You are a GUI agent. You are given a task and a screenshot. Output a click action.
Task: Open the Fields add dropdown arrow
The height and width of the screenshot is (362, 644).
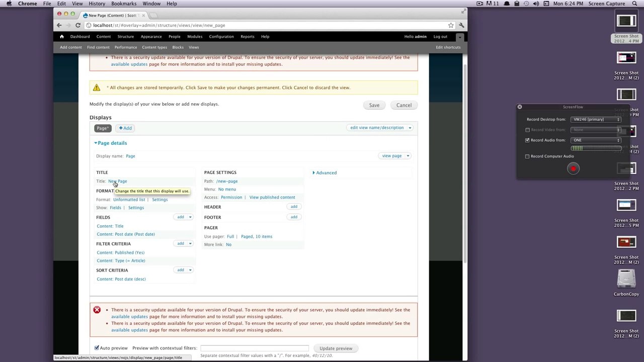(190, 217)
